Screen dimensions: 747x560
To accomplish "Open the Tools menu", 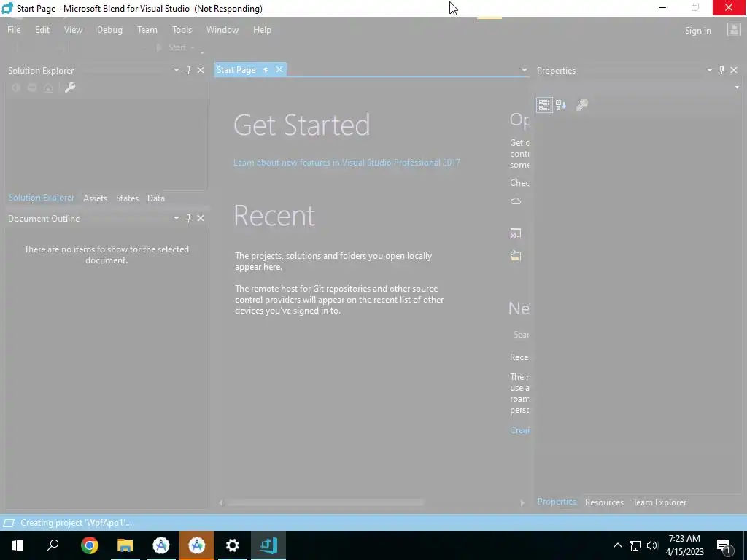I will 182,29.
